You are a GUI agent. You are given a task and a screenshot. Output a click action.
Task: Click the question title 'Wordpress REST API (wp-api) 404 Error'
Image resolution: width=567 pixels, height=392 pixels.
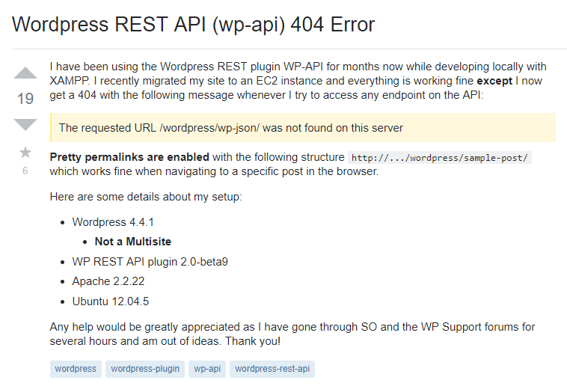(194, 25)
